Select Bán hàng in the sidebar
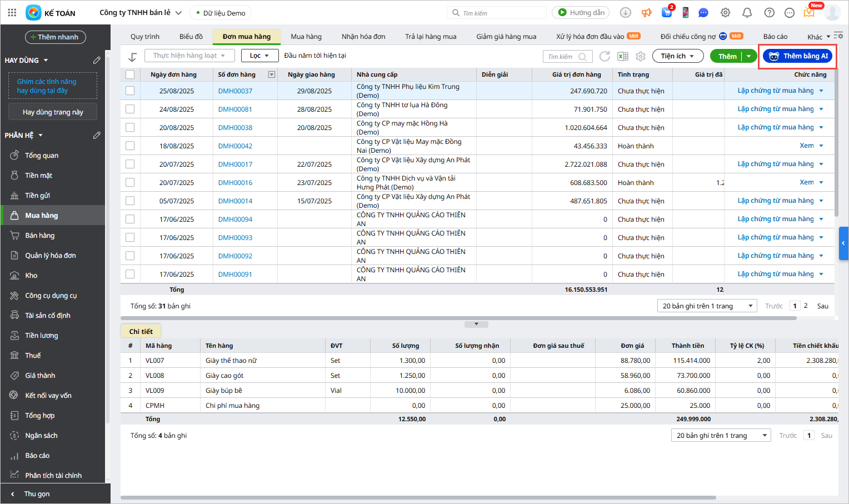 (x=40, y=236)
